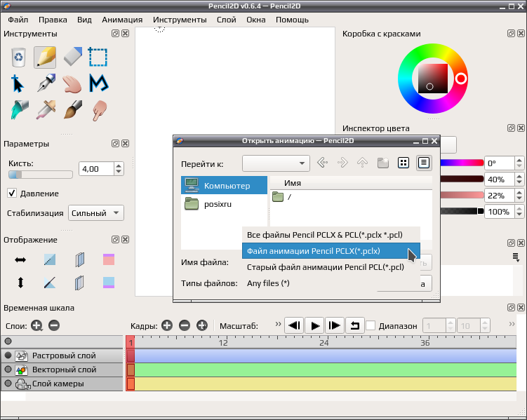Jump to the last frame

[x=335, y=325]
